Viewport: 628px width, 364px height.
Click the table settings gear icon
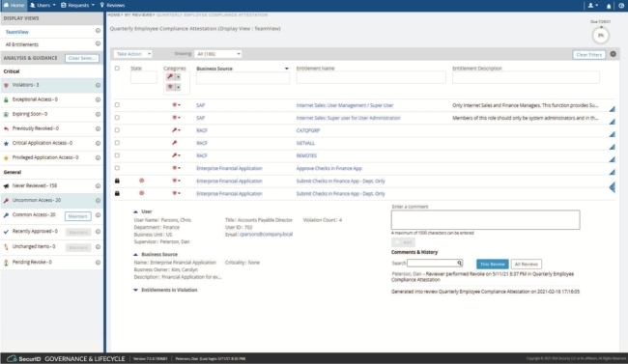pyautogui.click(x=614, y=54)
